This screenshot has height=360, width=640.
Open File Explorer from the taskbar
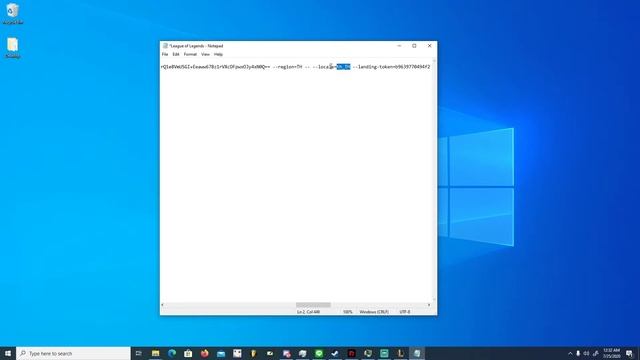(x=156, y=353)
